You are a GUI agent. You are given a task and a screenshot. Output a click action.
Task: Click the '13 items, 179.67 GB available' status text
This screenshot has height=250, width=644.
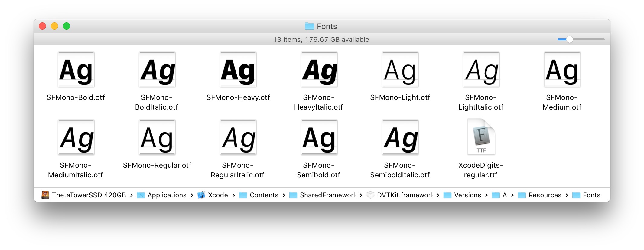(321, 39)
